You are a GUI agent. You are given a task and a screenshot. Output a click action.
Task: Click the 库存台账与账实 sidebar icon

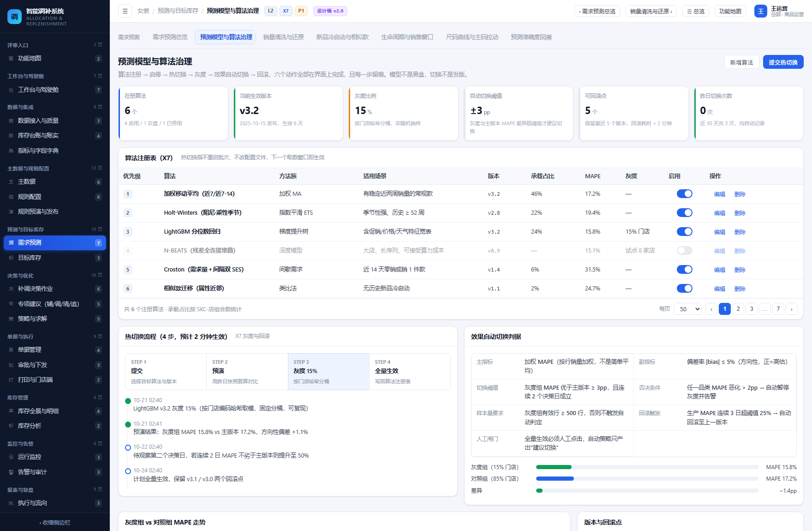tap(11, 136)
